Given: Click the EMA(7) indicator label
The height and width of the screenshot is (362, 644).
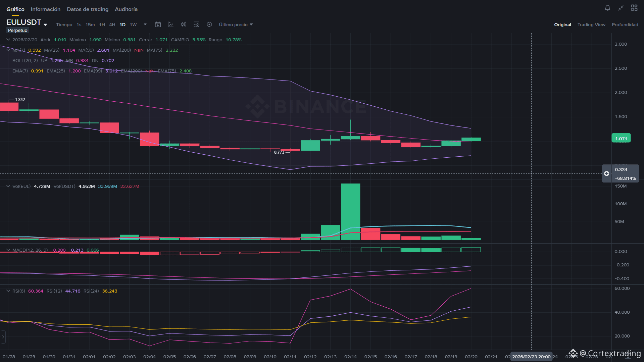Looking at the screenshot, I should (20, 71).
